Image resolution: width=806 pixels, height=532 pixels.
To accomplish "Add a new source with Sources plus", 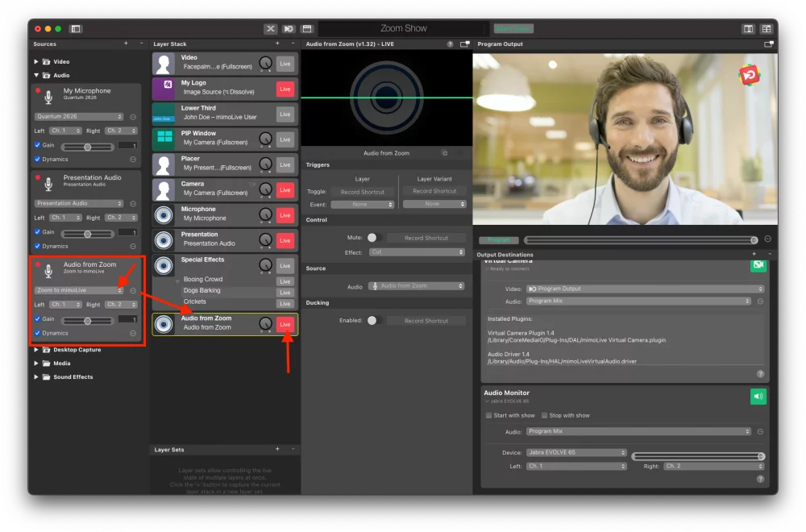I will tap(126, 44).
